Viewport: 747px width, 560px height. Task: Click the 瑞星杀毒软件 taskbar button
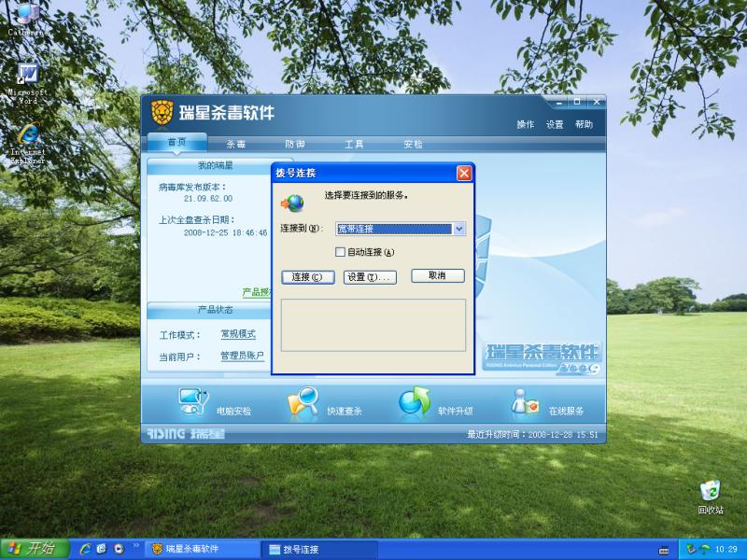[203, 550]
